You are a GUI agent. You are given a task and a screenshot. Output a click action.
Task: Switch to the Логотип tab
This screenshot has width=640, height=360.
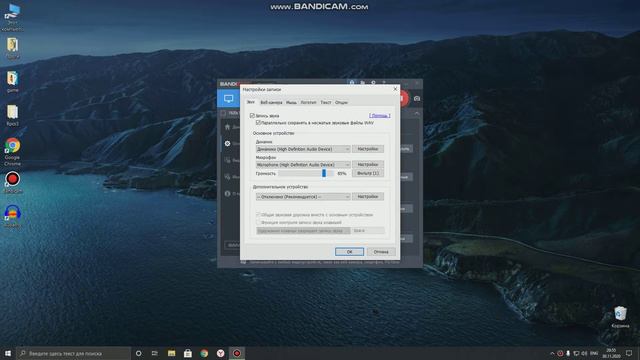click(309, 102)
